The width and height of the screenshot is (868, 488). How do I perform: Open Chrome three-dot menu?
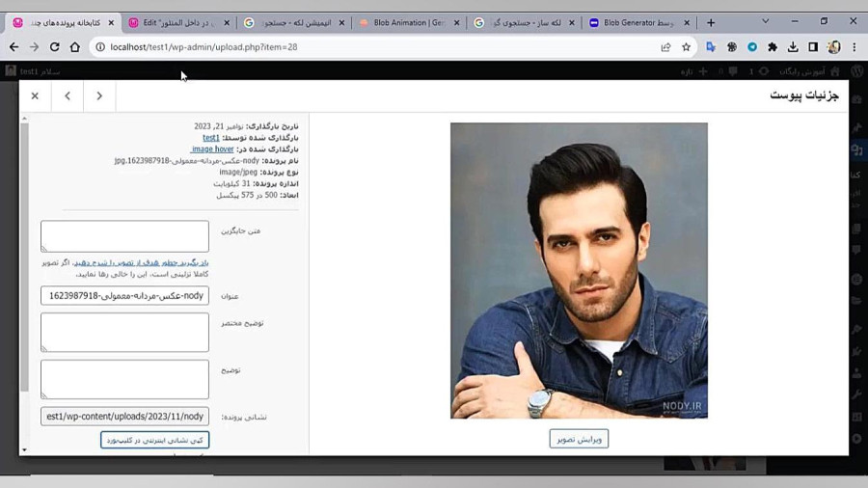tap(854, 47)
